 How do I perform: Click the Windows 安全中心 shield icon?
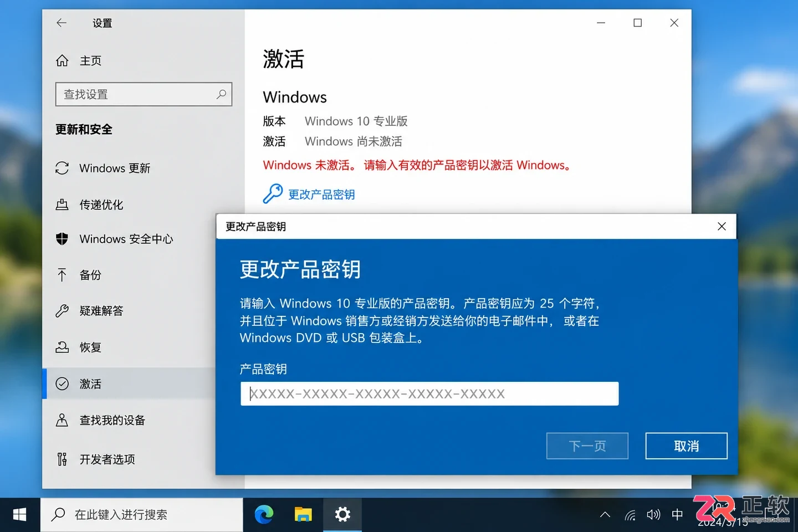click(x=62, y=239)
